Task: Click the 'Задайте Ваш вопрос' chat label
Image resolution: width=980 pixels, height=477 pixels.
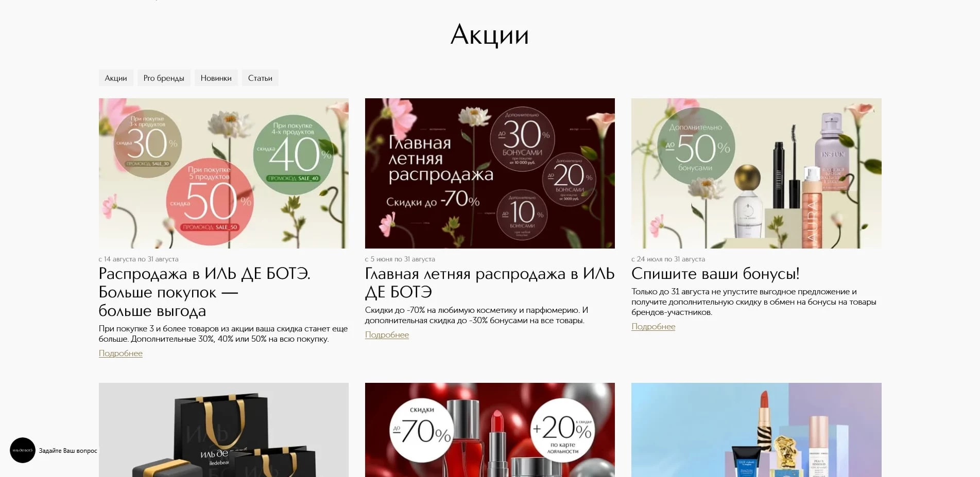Action: click(68, 451)
